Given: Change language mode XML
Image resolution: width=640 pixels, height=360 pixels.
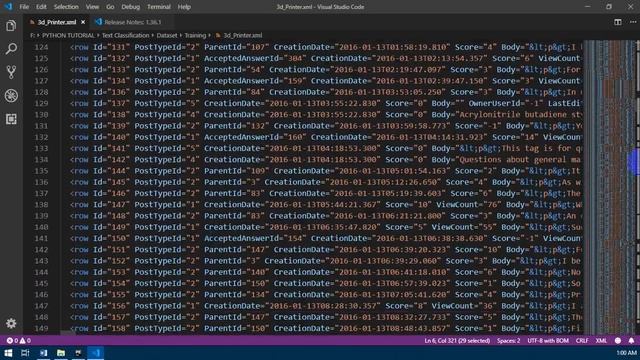Looking at the screenshot, I should [x=601, y=340].
